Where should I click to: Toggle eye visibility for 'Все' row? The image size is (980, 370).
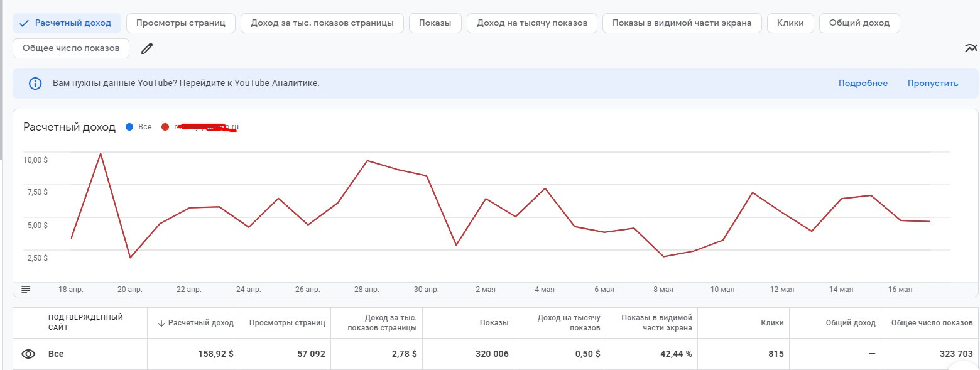[x=28, y=354]
